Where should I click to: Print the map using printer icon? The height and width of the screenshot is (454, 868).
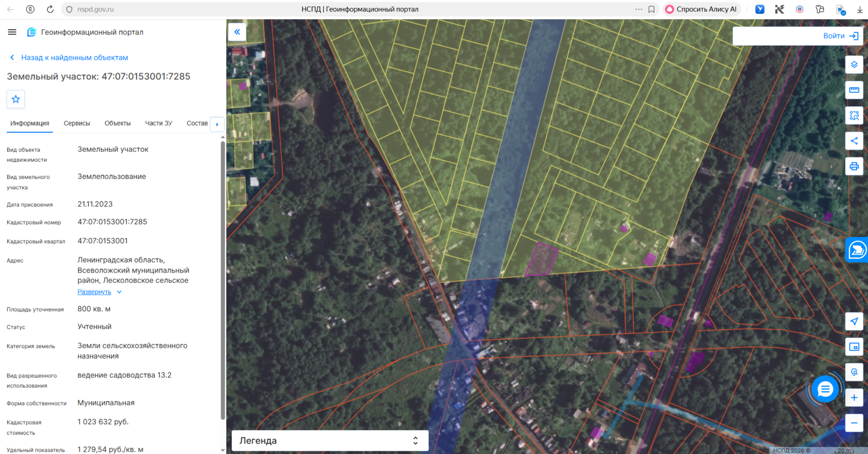point(854,166)
